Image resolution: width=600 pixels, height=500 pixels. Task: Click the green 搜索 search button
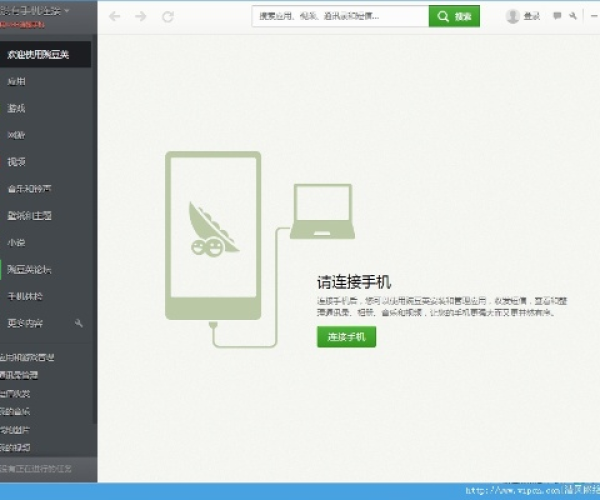point(454,16)
